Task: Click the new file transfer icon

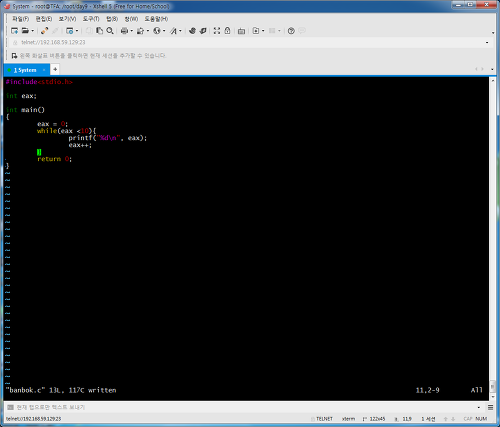Action: tap(256, 31)
